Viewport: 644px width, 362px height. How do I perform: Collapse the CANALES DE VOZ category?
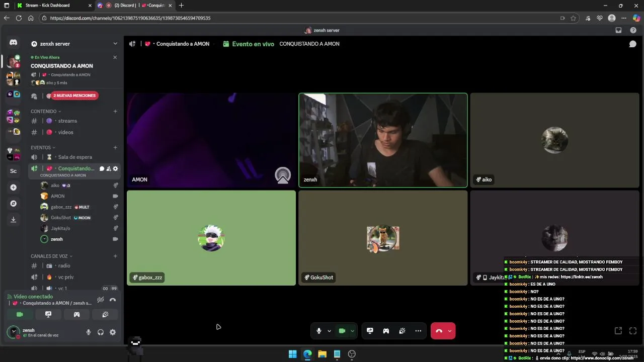pos(51,256)
